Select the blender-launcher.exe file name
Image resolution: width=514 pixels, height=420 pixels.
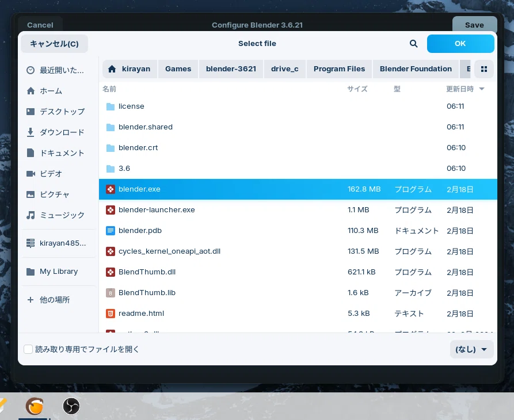pos(157,210)
